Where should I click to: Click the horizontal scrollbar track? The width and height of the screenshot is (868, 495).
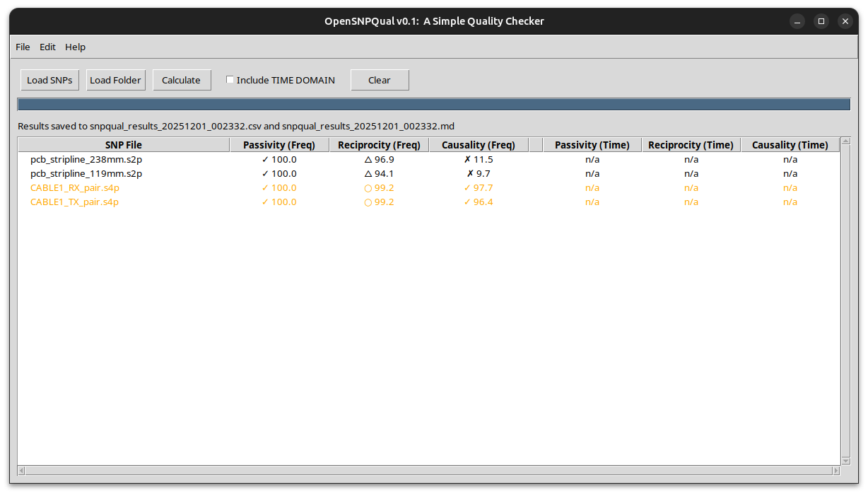429,470
